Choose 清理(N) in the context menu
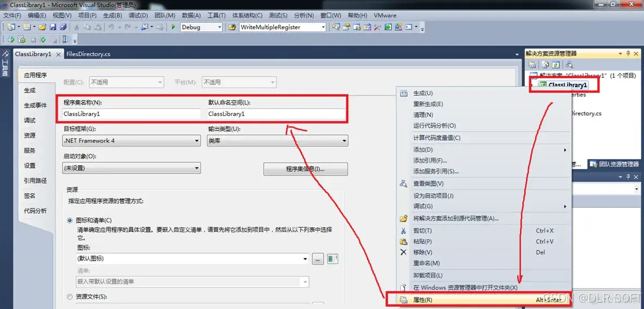This screenshot has width=644, height=309. 485,115
